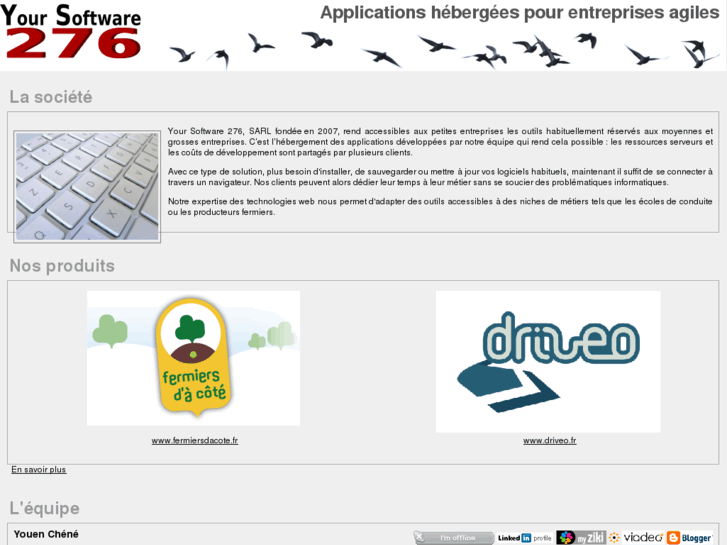Open the www.driveo.fr link

[550, 441]
